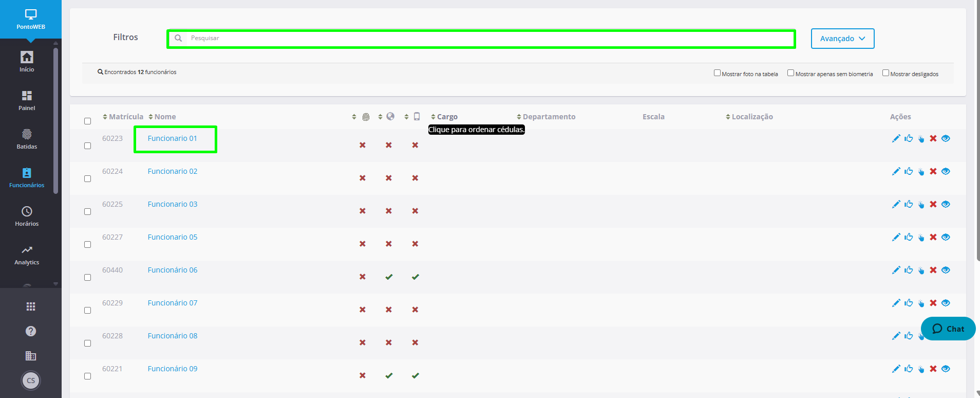The image size is (980, 398).
Task: Click matrícula 60440 cell
Action: click(x=112, y=270)
